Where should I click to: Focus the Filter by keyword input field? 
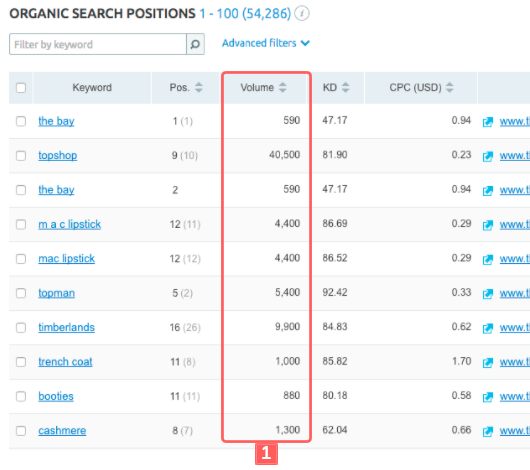[98, 44]
